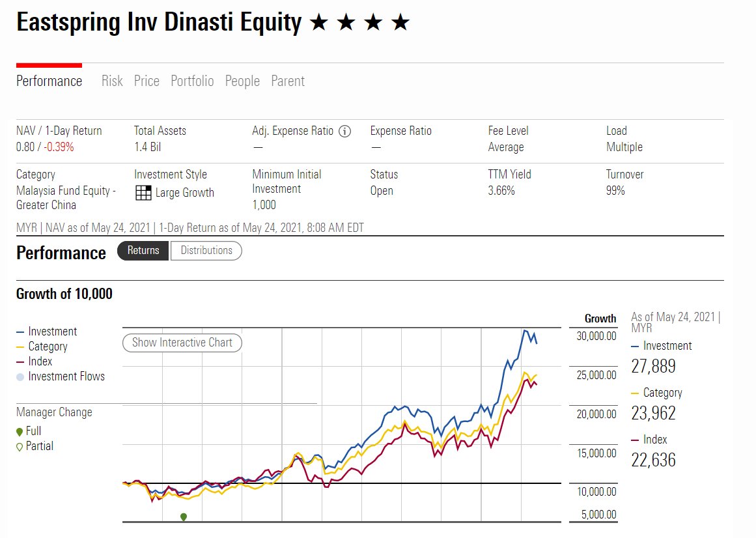This screenshot has height=538, width=756.
Task: Click the Large Growth style box icon
Action: [143, 193]
